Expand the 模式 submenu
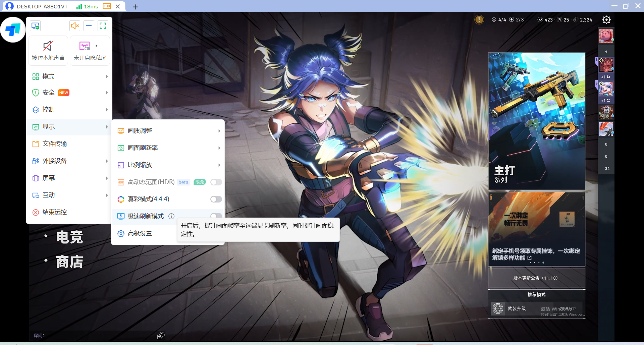The height and width of the screenshot is (345, 644). coord(70,76)
